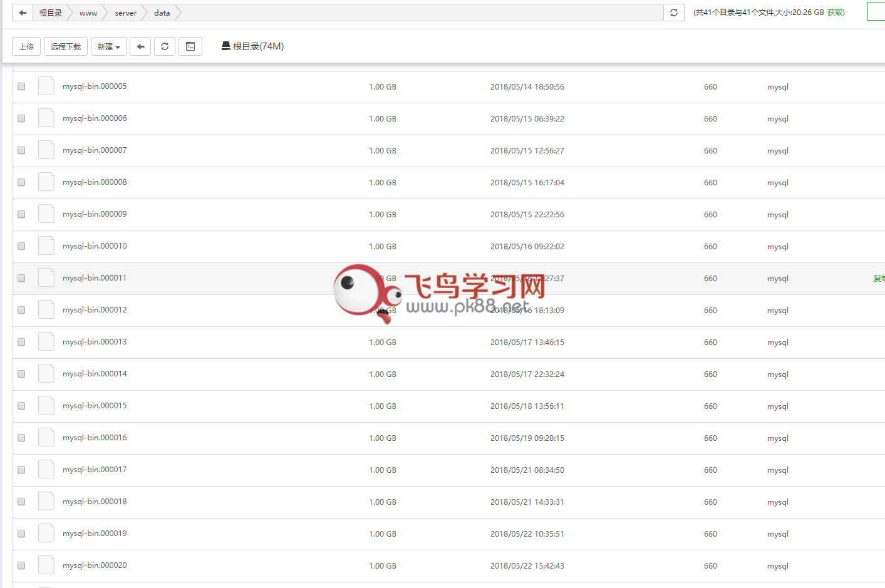Image resolution: width=885 pixels, height=588 pixels.
Task: Click the 获取 link for directory size
Action: (835, 13)
